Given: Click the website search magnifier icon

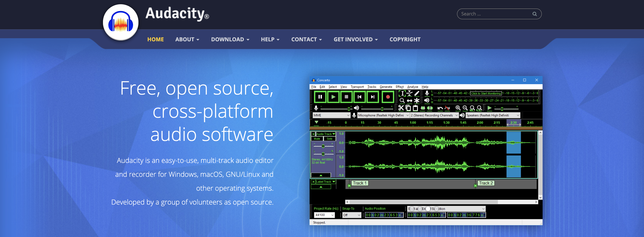Looking at the screenshot, I should pos(534,14).
